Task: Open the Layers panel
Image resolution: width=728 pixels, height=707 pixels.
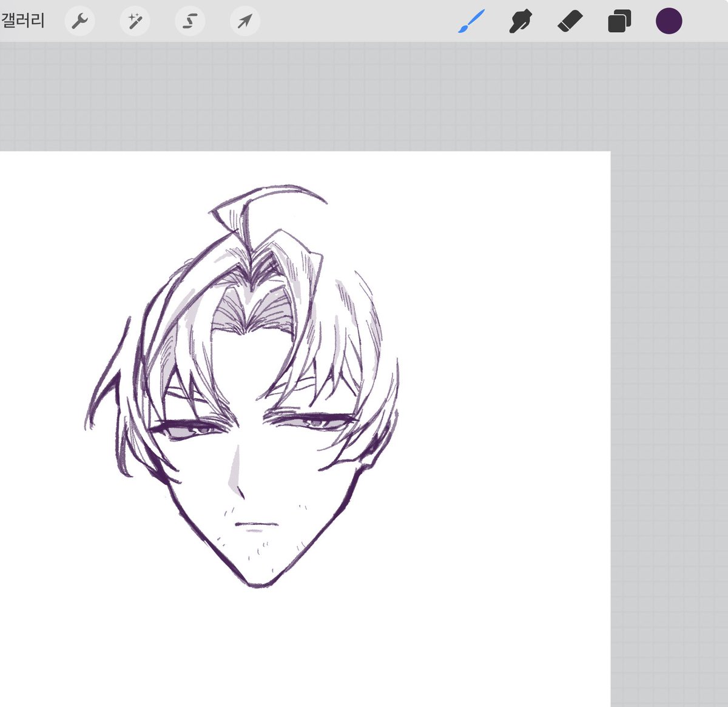Action: pos(619,21)
